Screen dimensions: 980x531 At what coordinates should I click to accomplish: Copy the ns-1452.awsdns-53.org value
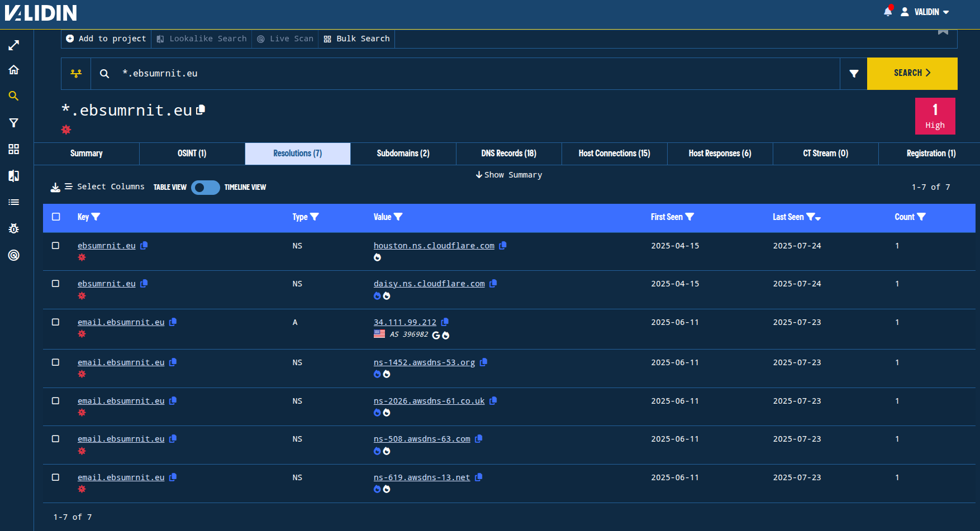(x=483, y=362)
